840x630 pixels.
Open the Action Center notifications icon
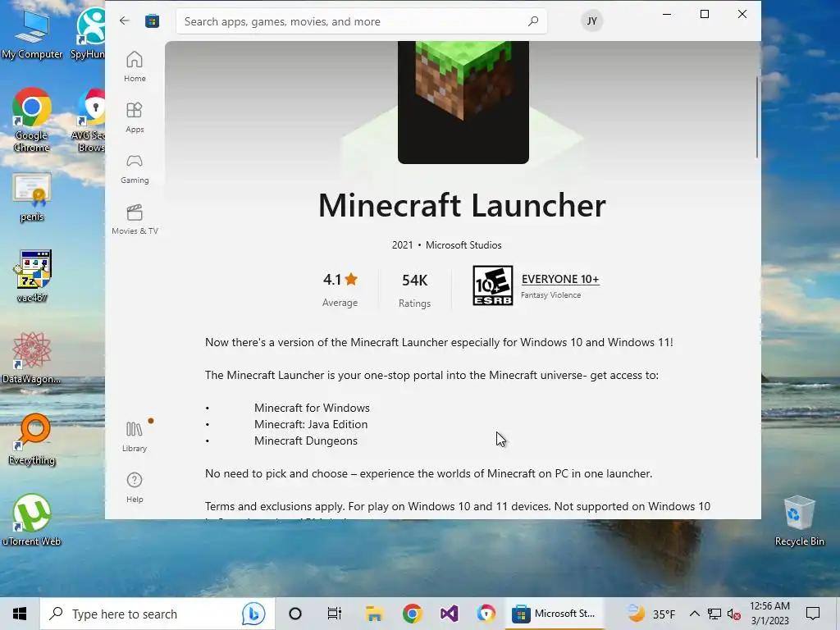coord(813,614)
